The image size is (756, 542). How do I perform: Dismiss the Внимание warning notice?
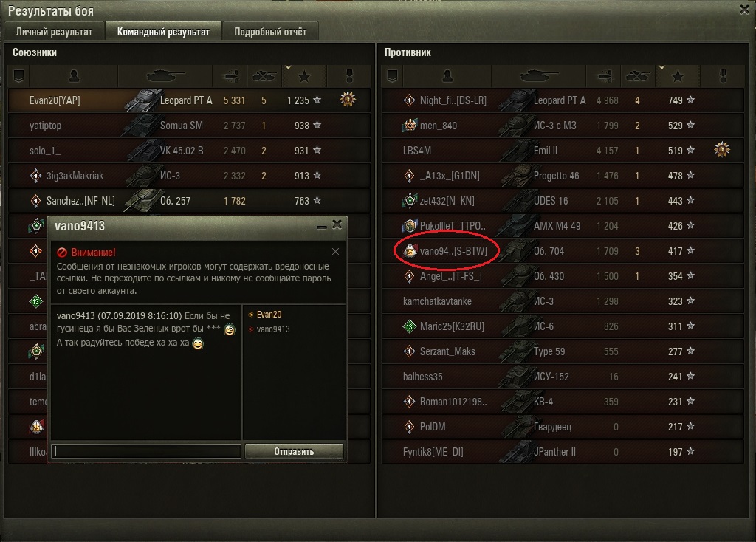(x=336, y=252)
